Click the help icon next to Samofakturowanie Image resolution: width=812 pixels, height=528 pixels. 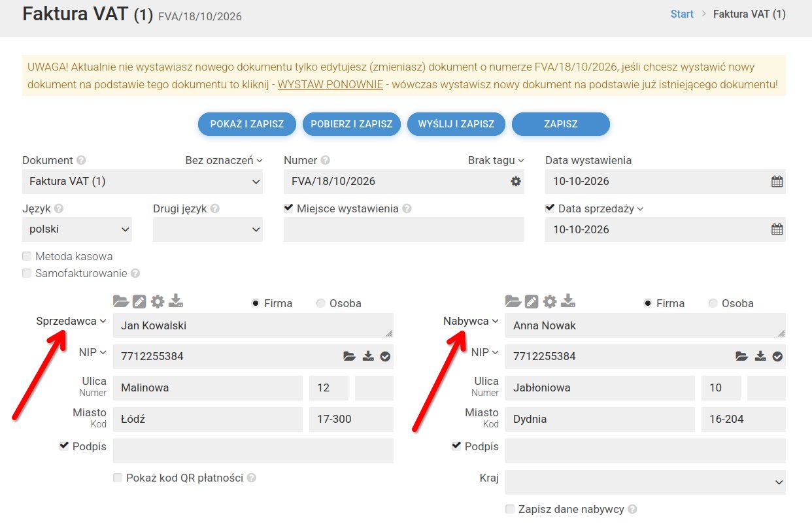(135, 273)
